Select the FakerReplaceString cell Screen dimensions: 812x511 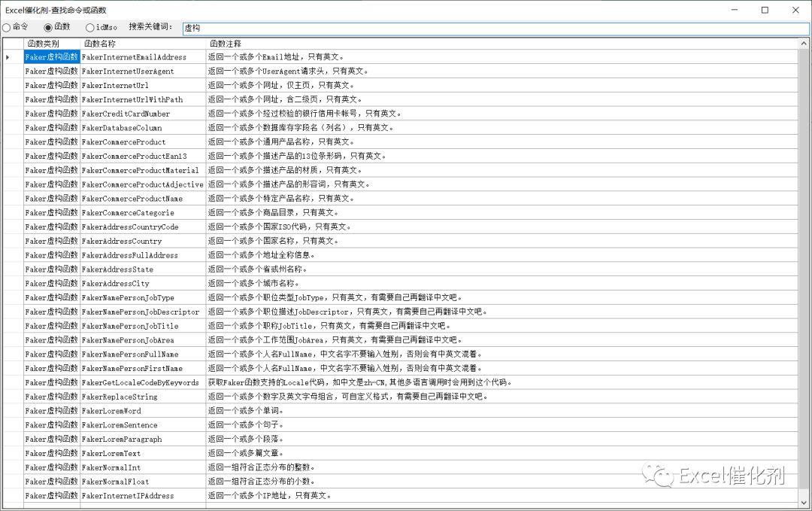point(143,397)
